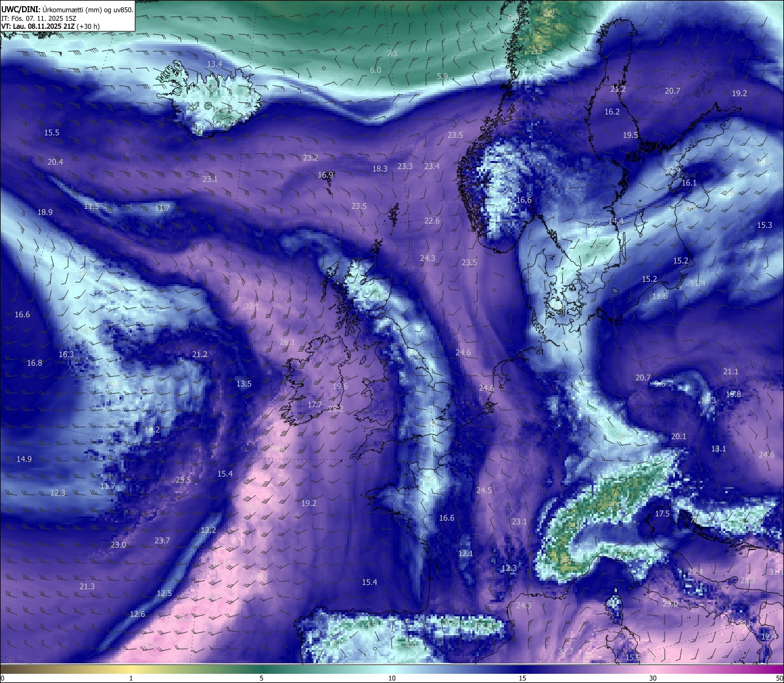The width and height of the screenshot is (784, 683).
Task: Click the 19.5 value label
Action: tap(630, 135)
